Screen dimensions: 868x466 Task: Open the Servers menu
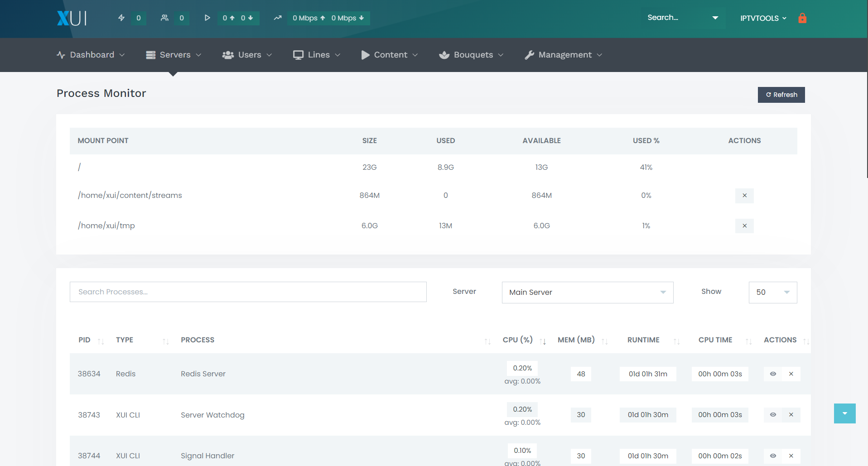[x=174, y=55]
